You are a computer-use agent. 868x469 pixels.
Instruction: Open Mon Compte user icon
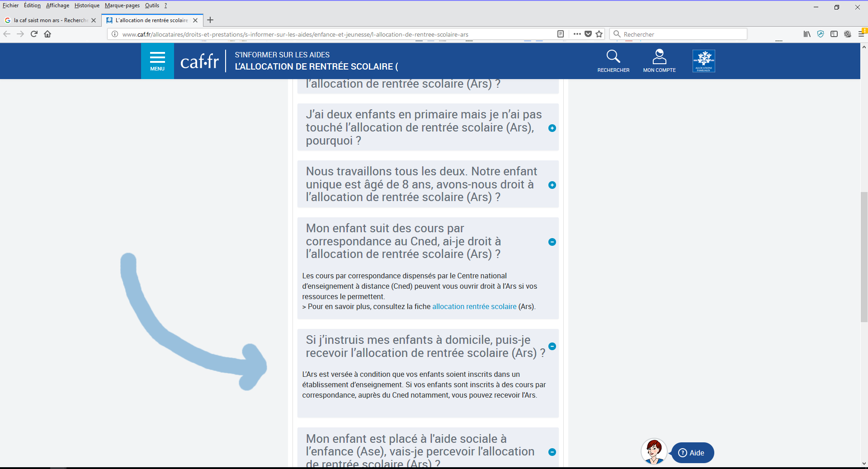point(659,57)
